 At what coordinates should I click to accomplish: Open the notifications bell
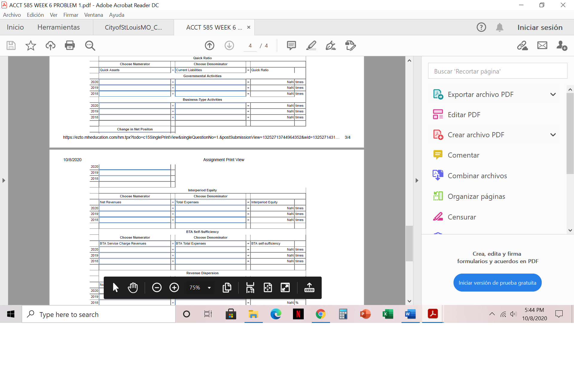pos(500,27)
